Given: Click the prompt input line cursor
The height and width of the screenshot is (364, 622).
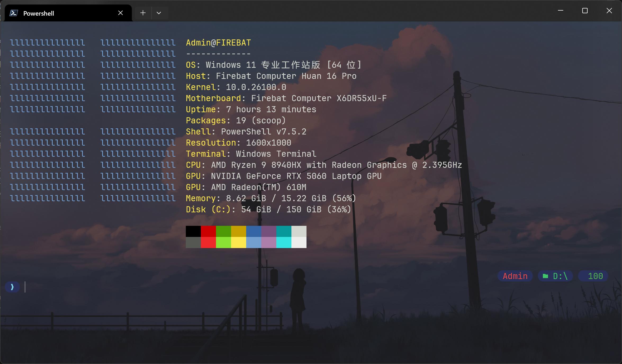Looking at the screenshot, I should pyautogui.click(x=25, y=287).
